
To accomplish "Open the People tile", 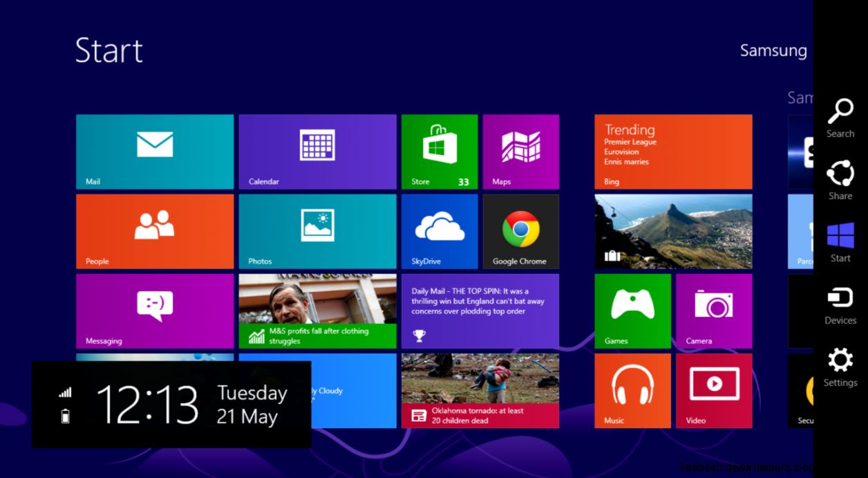I will [x=155, y=231].
